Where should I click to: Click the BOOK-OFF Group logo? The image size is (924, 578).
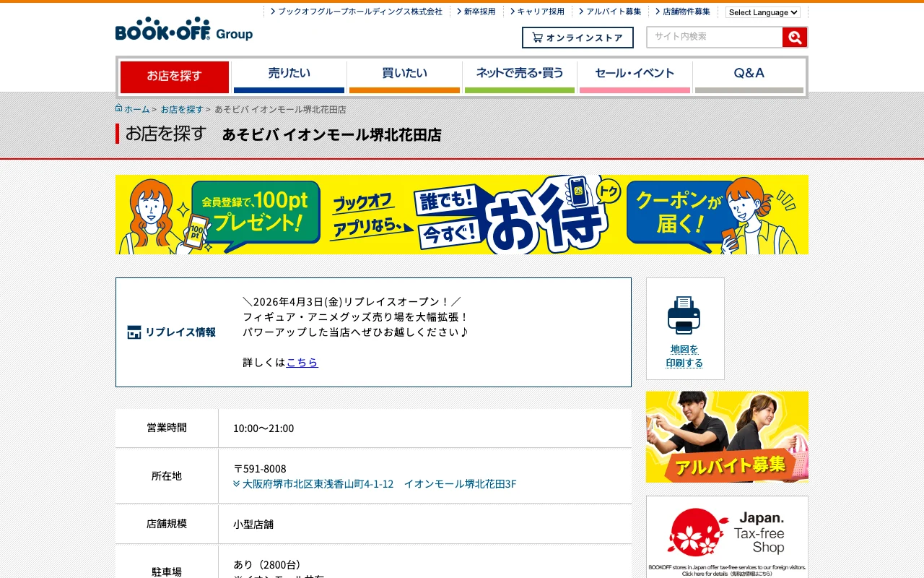pos(184,29)
